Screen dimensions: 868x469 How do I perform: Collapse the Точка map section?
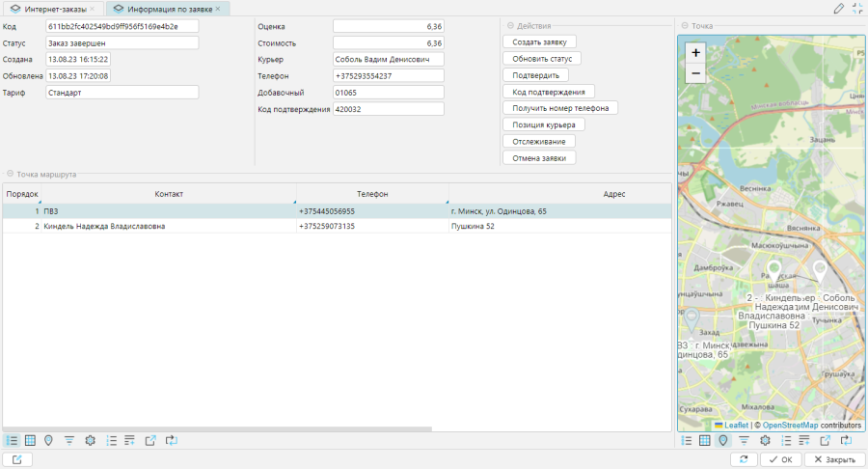pyautogui.click(x=685, y=26)
